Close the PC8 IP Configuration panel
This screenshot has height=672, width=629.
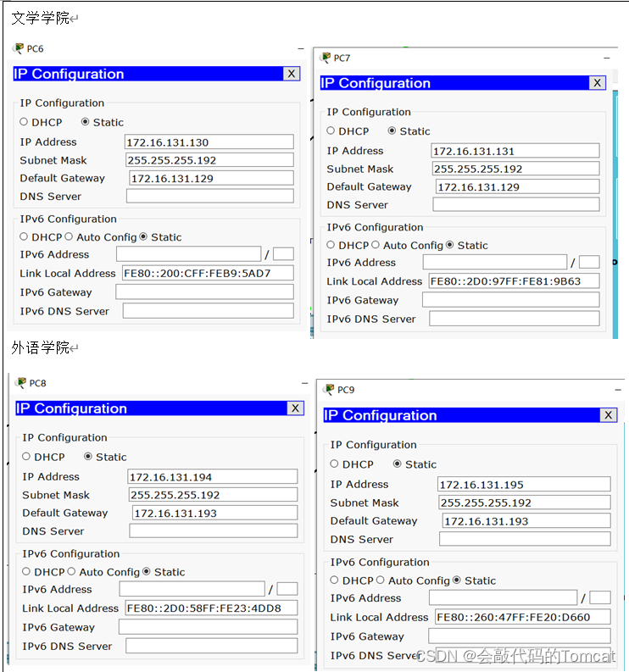pyautogui.click(x=295, y=408)
